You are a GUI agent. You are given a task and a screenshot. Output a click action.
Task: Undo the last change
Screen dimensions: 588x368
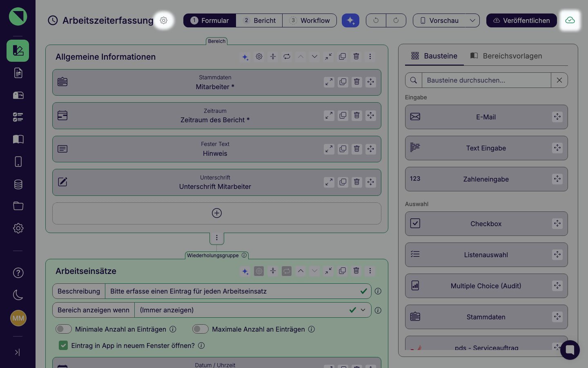[376, 20]
